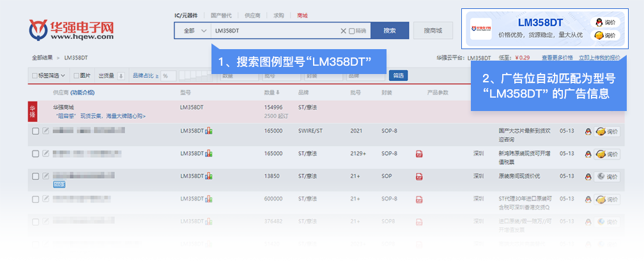Open the PDF datasheet for the 2129+ batch row
Image resolution: width=644 pixels, height=261 pixels.
click(419, 154)
